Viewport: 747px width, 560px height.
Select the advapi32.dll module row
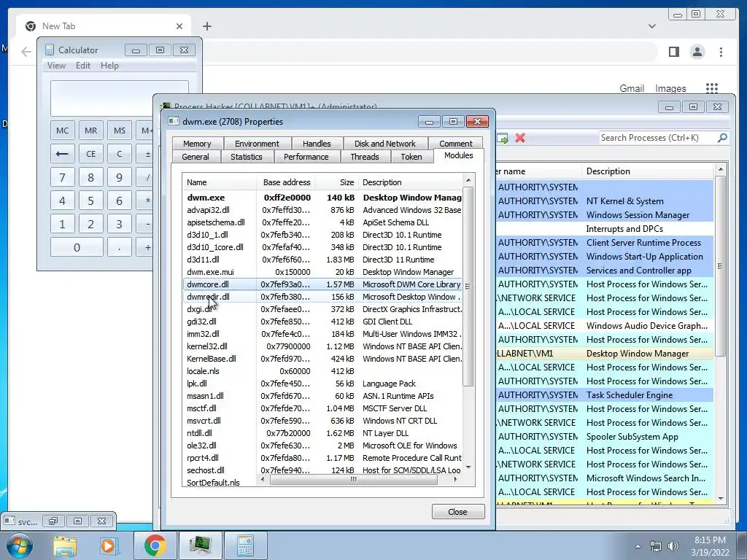tap(322, 210)
